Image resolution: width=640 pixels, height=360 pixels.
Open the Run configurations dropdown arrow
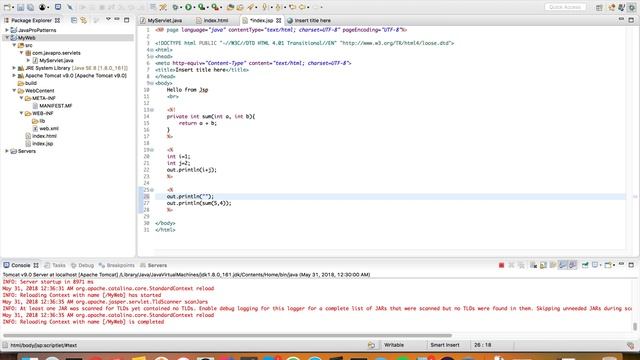194,7
